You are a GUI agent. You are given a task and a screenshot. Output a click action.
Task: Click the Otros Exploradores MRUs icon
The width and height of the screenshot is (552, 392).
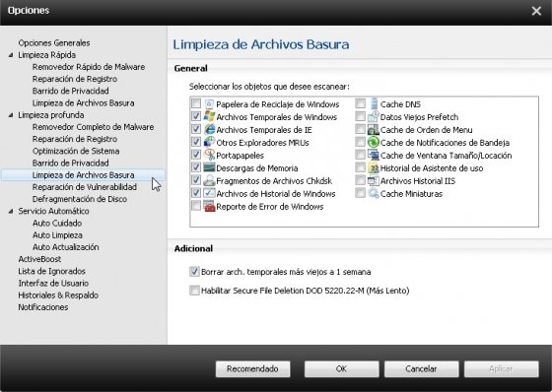209,142
